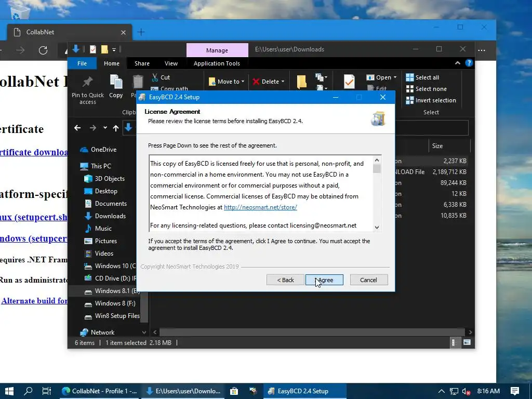Click Invert selection in ribbon
532x399 pixels.
(x=431, y=100)
